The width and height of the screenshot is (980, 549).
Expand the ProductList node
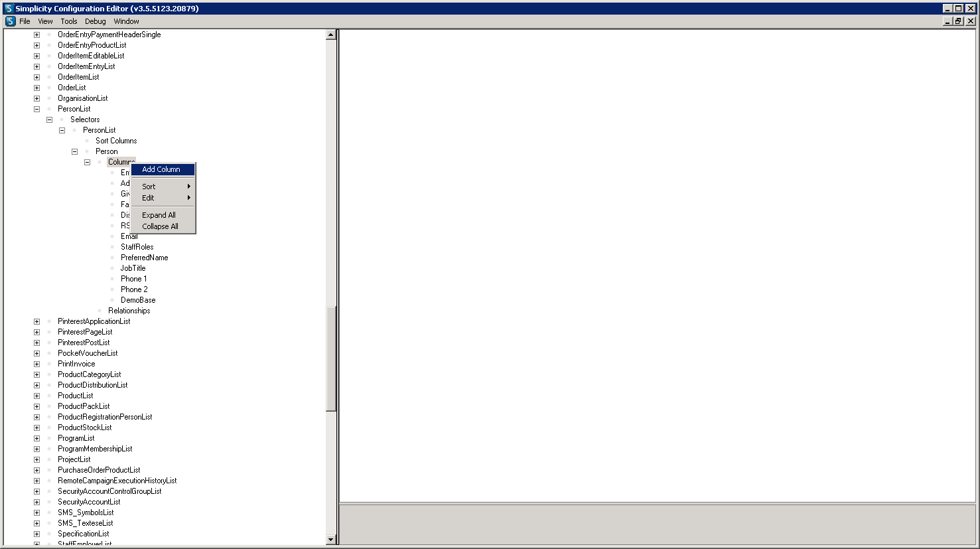click(36, 396)
